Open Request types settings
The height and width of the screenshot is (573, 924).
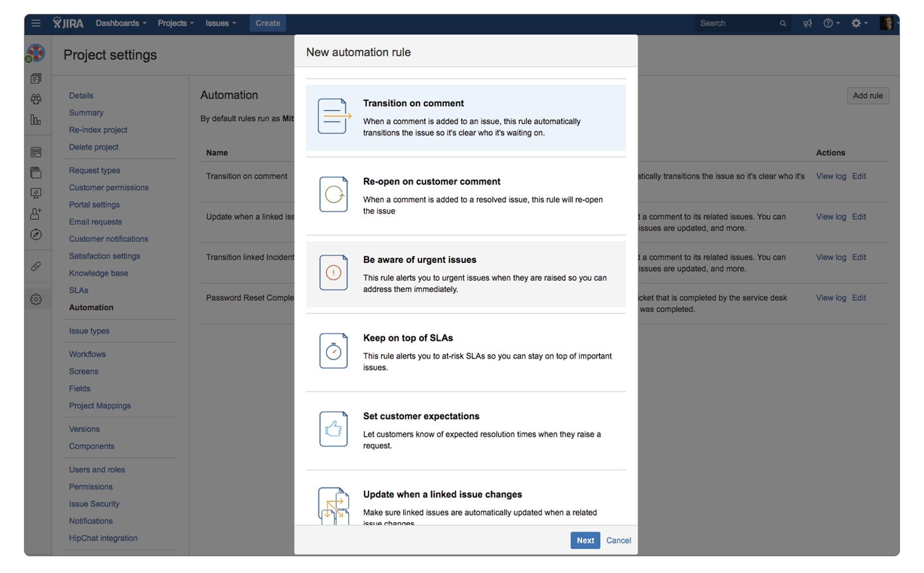95,170
